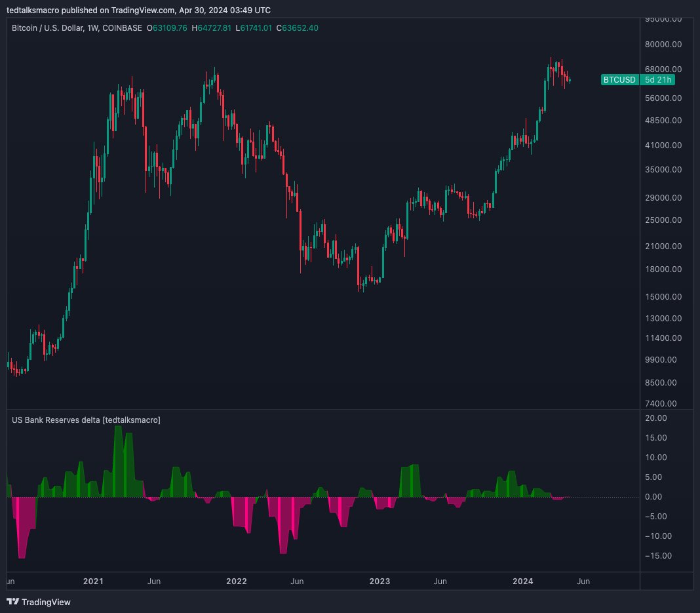Click the 41000.00 price axis label
The image size is (700, 613).
[663, 145]
